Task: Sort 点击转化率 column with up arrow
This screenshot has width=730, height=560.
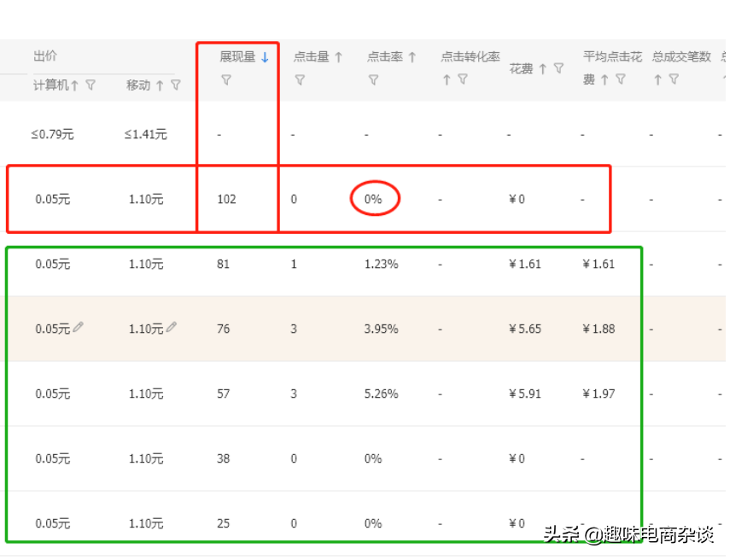Action: [447, 80]
